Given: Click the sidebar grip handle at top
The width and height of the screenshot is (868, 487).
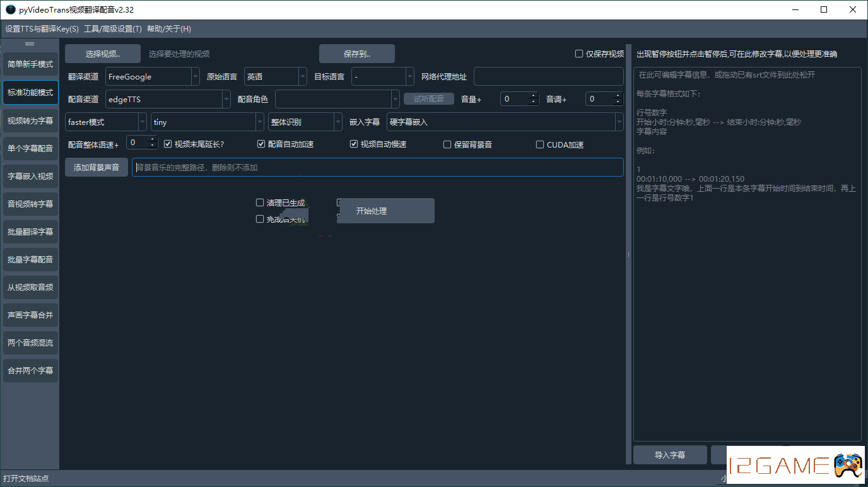Looking at the screenshot, I should click(x=29, y=44).
